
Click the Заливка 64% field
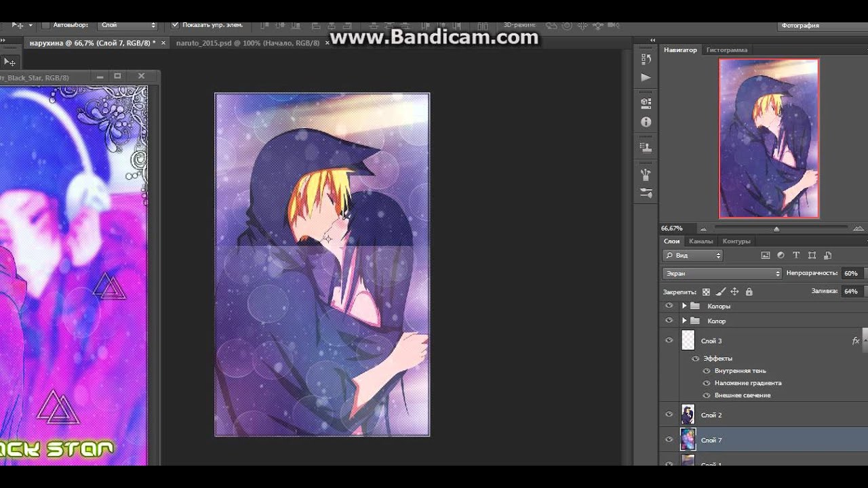click(x=853, y=291)
